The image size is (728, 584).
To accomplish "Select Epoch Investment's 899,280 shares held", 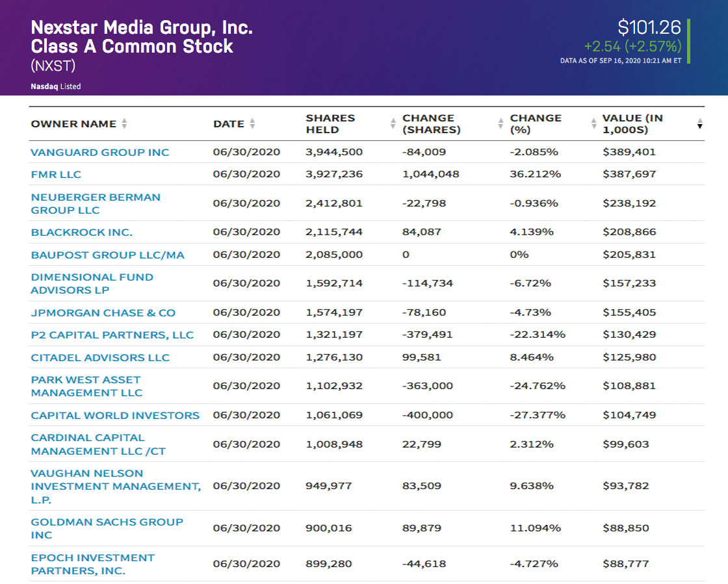I will (329, 564).
